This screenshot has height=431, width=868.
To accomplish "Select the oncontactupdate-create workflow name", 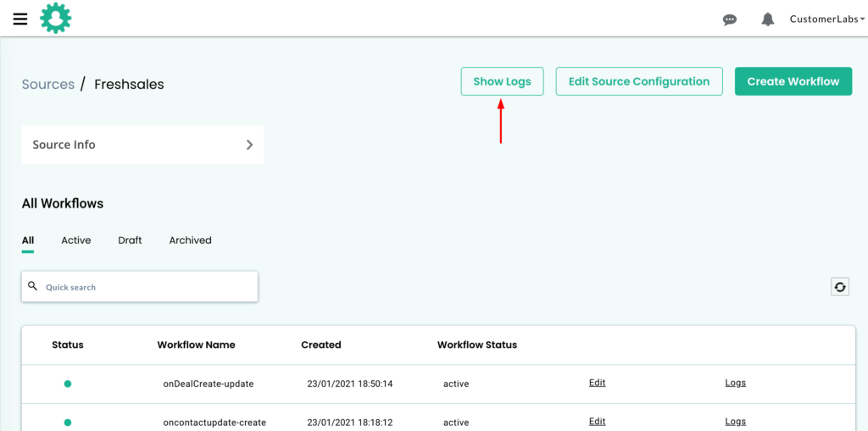I will 214,423.
